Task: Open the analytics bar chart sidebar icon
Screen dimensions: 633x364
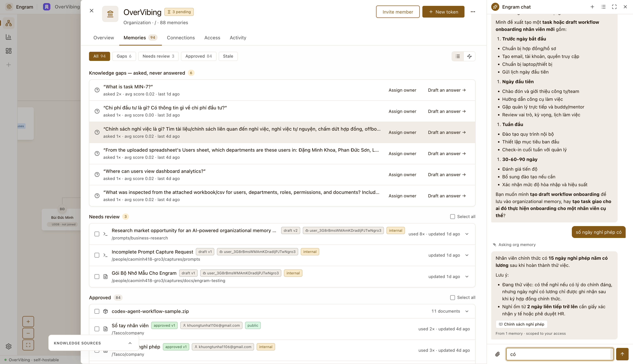Action: [8, 37]
